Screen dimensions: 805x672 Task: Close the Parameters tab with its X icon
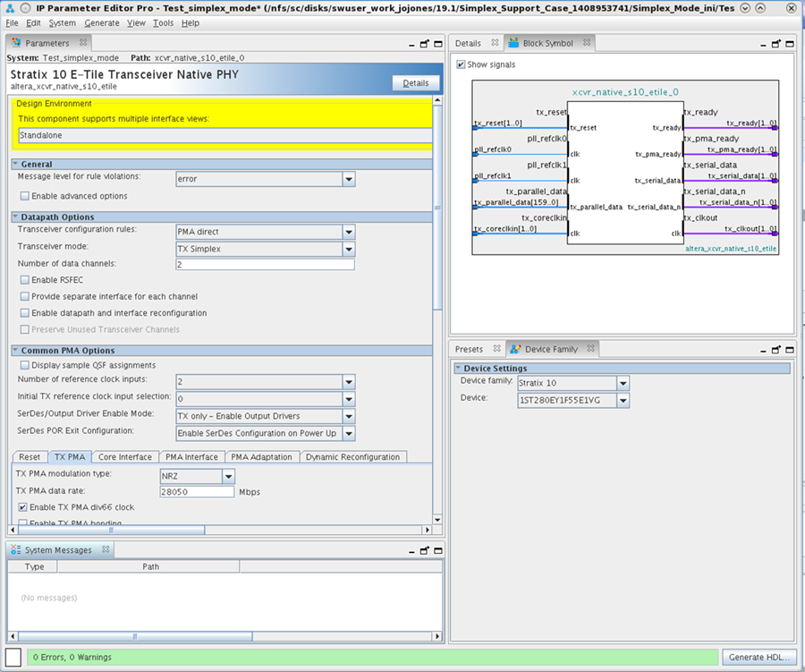coord(83,42)
